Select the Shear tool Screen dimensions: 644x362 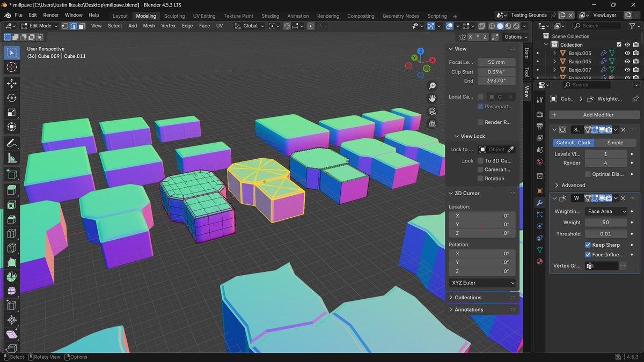click(x=12, y=335)
